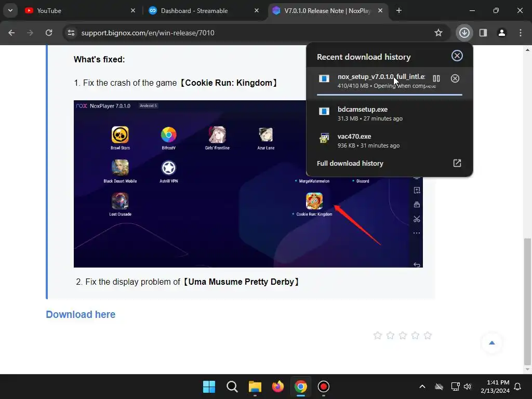Image resolution: width=532 pixels, height=399 pixels.
Task: Open a new browser tab
Action: pos(399,11)
